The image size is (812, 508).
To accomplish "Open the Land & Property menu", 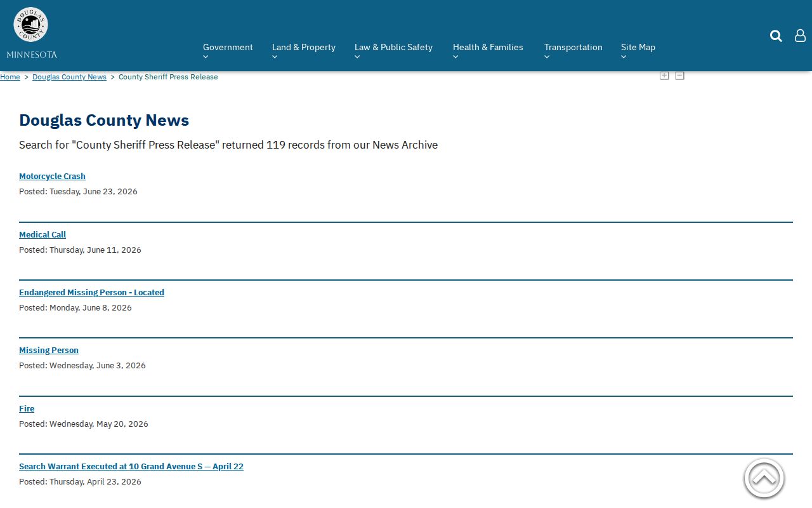I will 304,47.
